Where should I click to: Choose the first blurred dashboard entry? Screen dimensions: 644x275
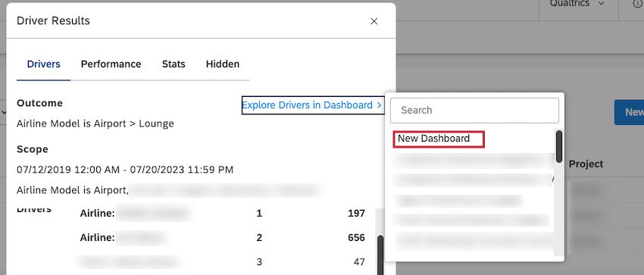click(472, 161)
